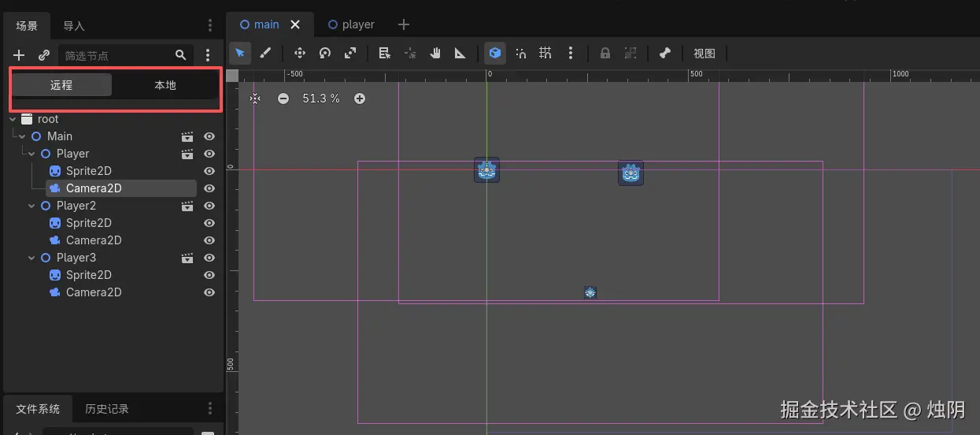
Task: Open the 视图 view menu
Action: (x=704, y=53)
